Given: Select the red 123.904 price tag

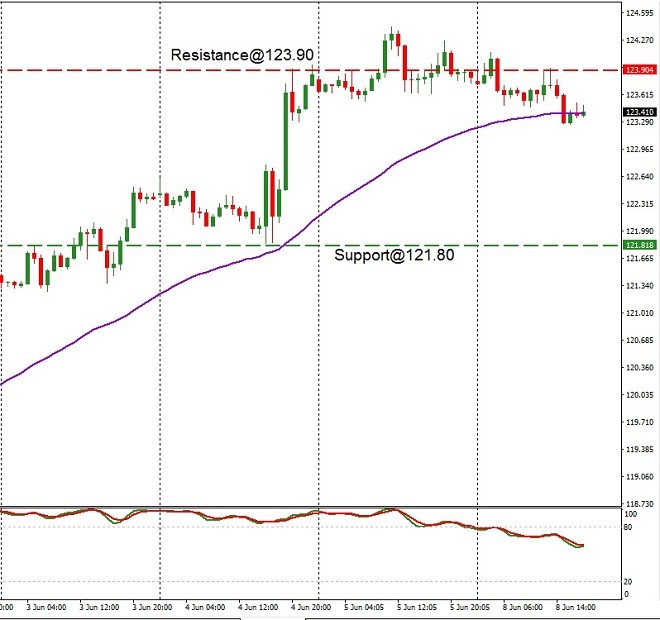Looking at the screenshot, I should coord(639,70).
